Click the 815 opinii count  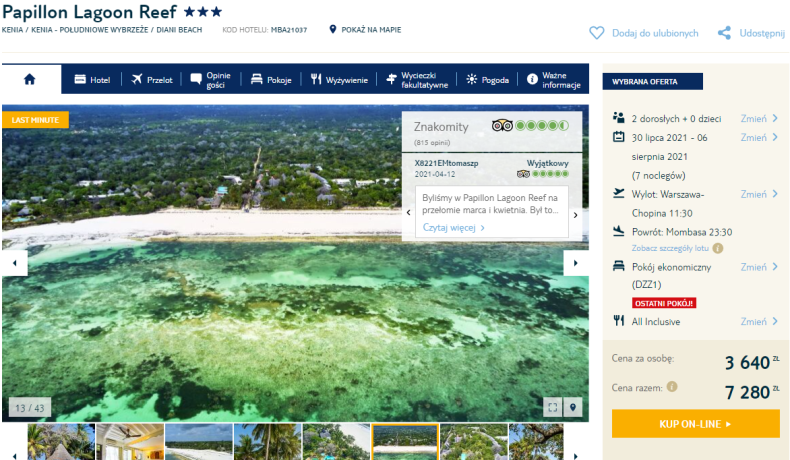(432, 143)
